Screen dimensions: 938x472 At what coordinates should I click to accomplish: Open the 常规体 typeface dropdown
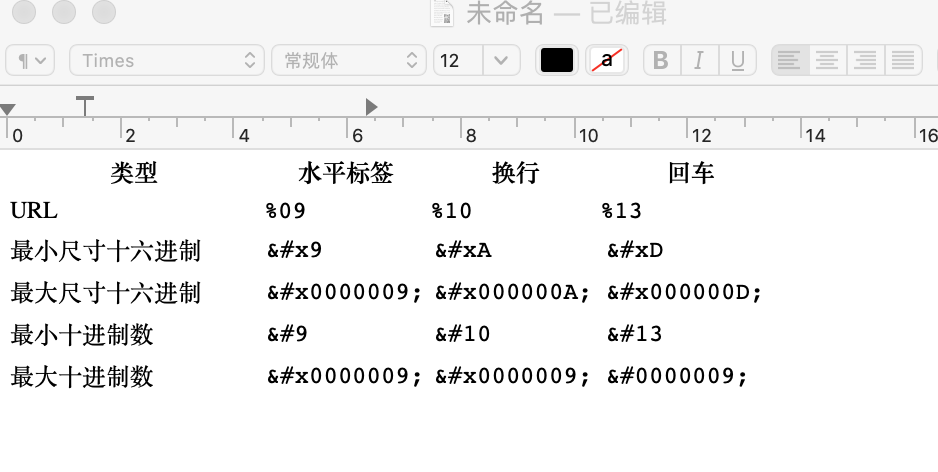(x=349, y=60)
